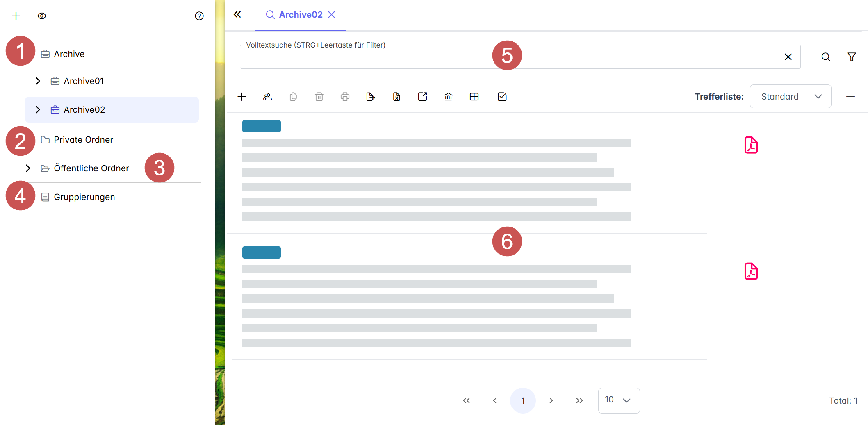Open the help icon in the left panel
This screenshot has height=425, width=868.
[199, 16]
